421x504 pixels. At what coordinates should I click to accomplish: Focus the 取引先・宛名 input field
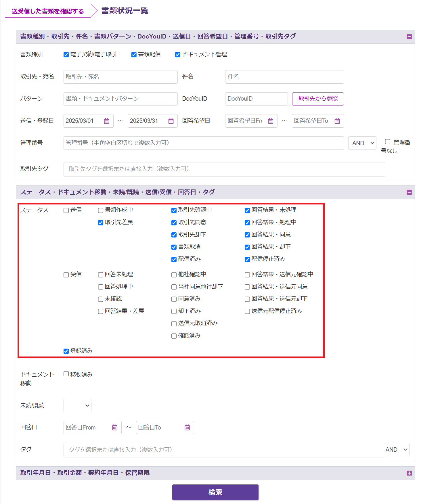coord(120,77)
